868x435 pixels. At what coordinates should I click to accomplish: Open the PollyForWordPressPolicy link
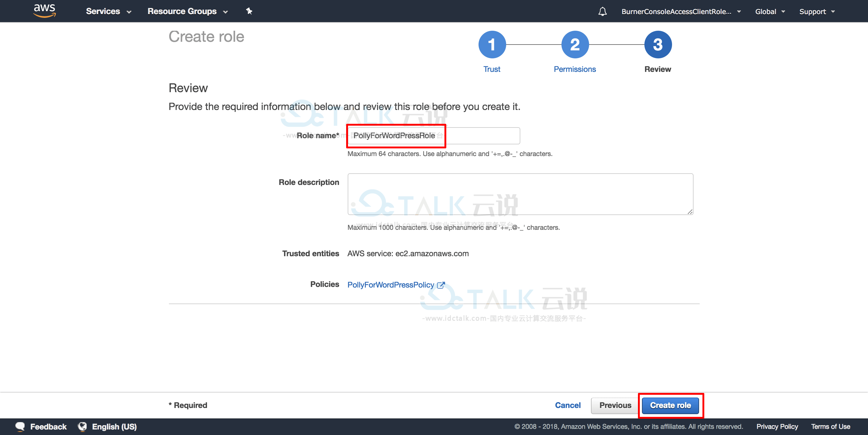390,285
